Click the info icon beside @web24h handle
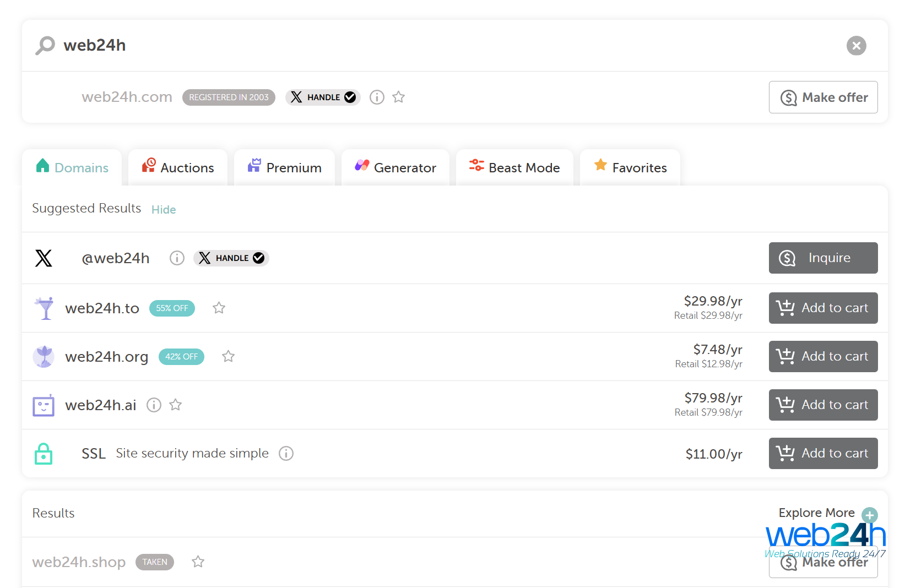 click(x=177, y=258)
